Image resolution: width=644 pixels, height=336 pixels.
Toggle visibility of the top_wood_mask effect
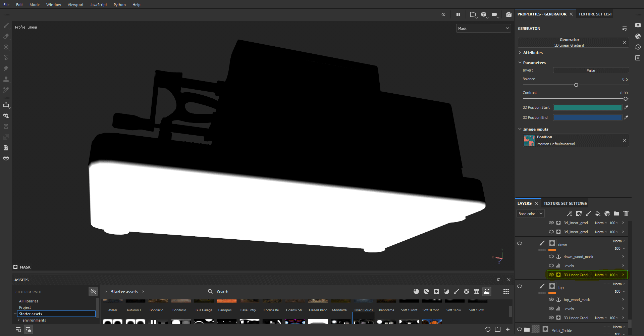point(551,299)
